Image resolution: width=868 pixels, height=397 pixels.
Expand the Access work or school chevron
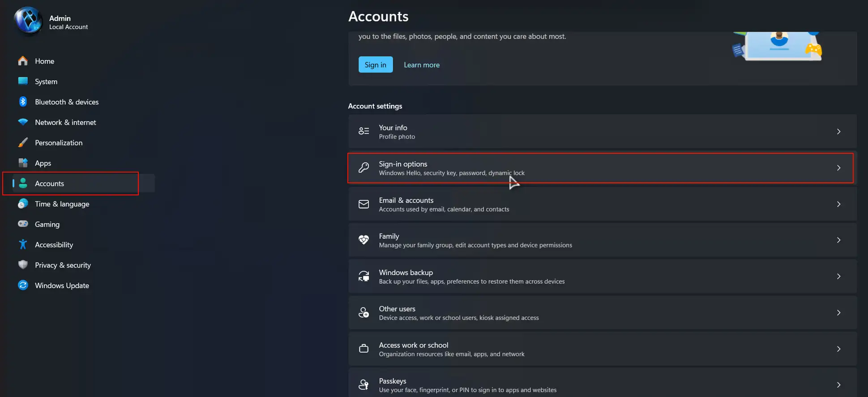[x=838, y=349]
